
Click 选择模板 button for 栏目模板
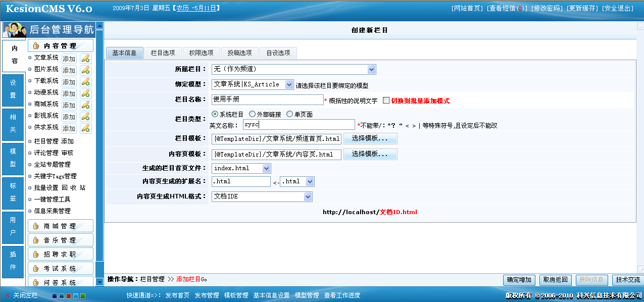coord(370,138)
